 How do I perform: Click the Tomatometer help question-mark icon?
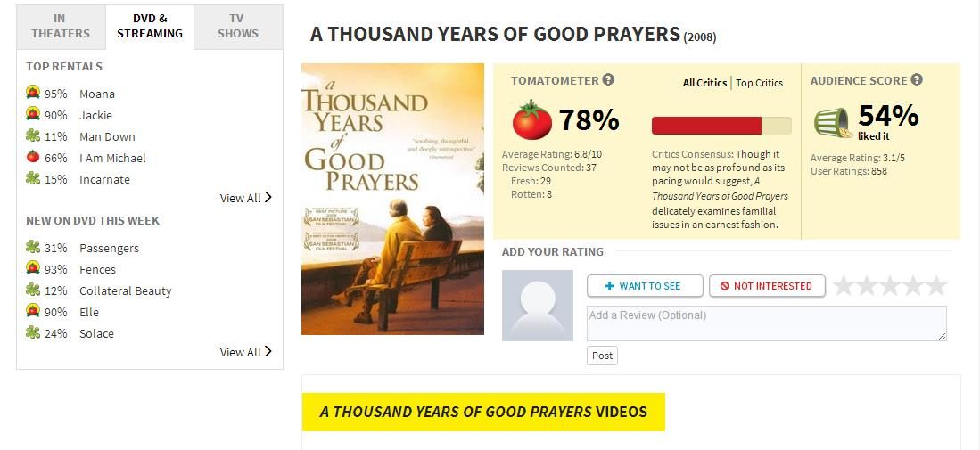point(608,80)
